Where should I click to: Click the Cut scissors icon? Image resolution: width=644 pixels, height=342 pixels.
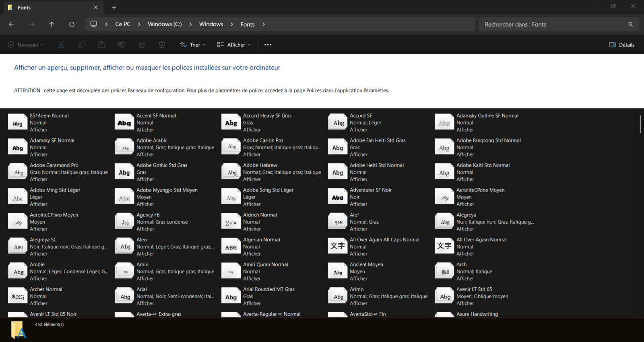61,45
